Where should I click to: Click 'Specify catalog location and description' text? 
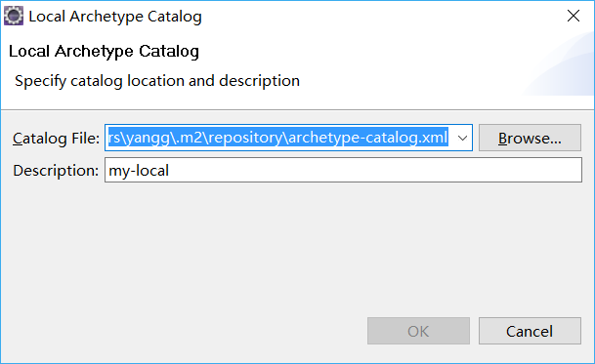click(x=157, y=81)
